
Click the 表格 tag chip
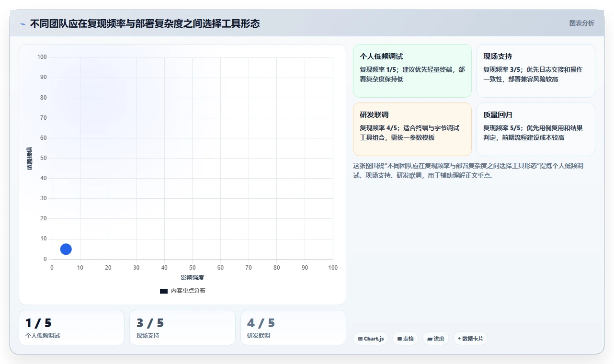(405, 339)
